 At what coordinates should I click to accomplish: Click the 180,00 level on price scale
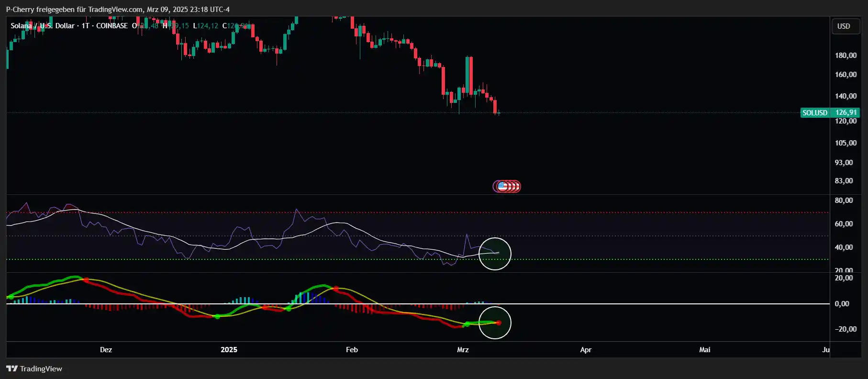click(846, 56)
